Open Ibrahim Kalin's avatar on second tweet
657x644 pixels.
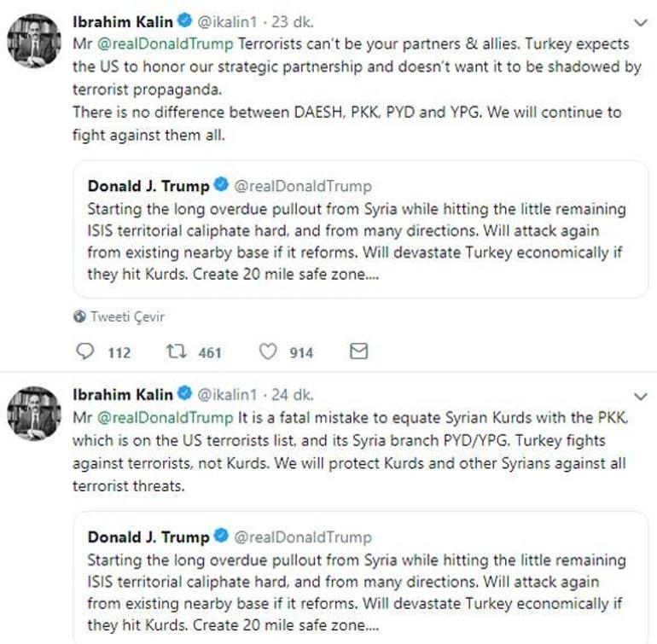click(34, 414)
